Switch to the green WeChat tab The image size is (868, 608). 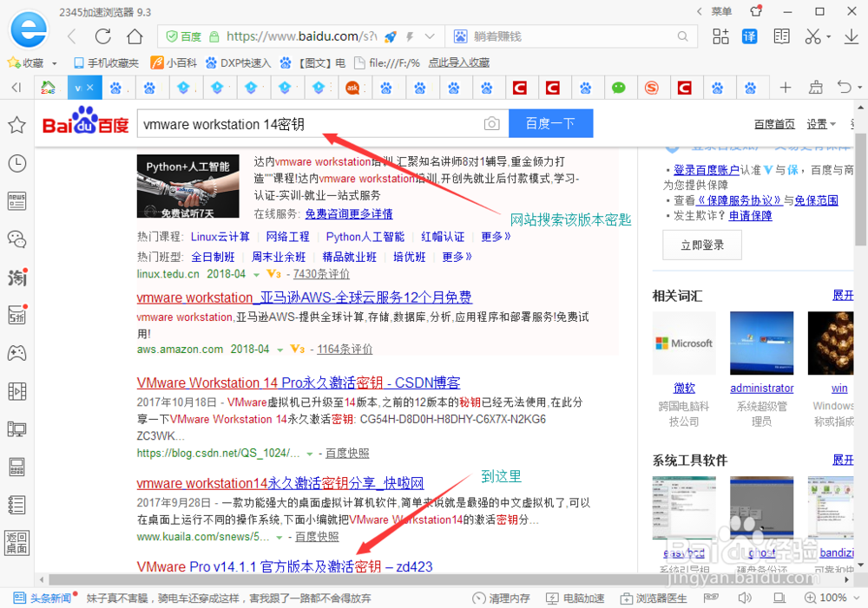(618, 88)
